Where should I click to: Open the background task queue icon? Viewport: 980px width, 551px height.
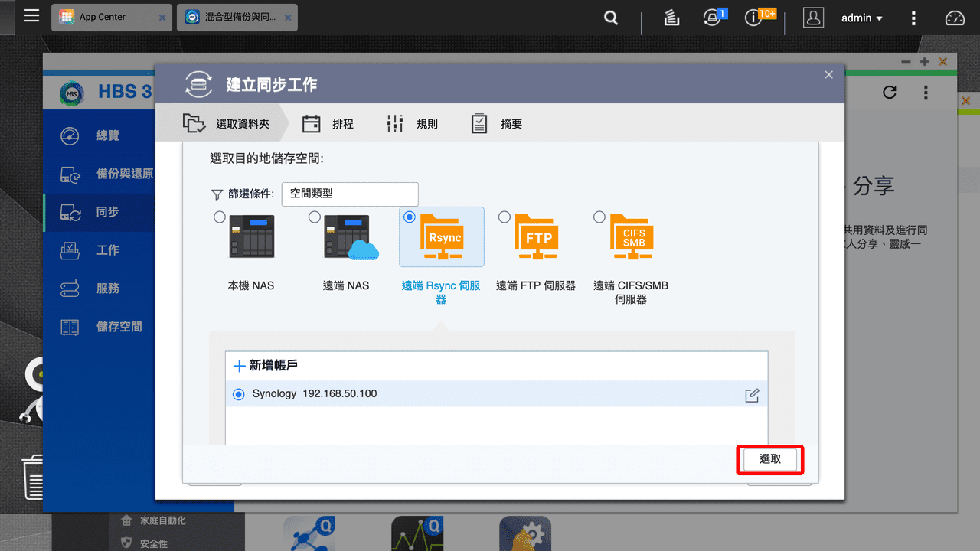point(671,17)
